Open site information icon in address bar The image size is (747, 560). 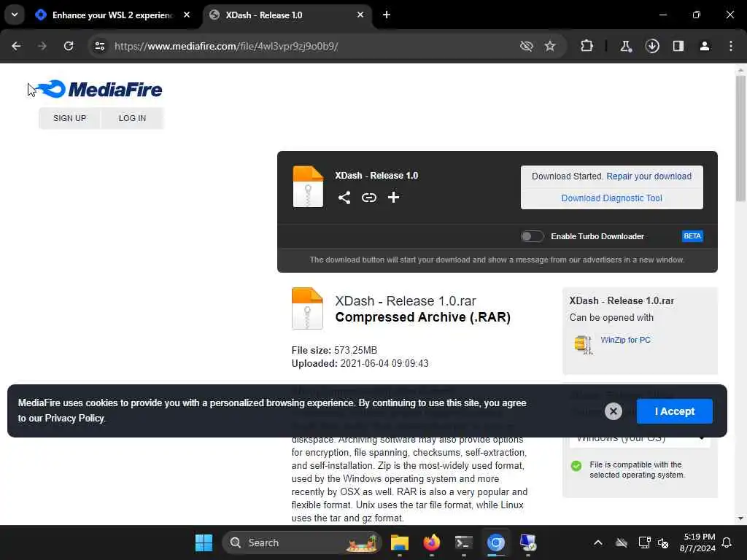tap(99, 46)
